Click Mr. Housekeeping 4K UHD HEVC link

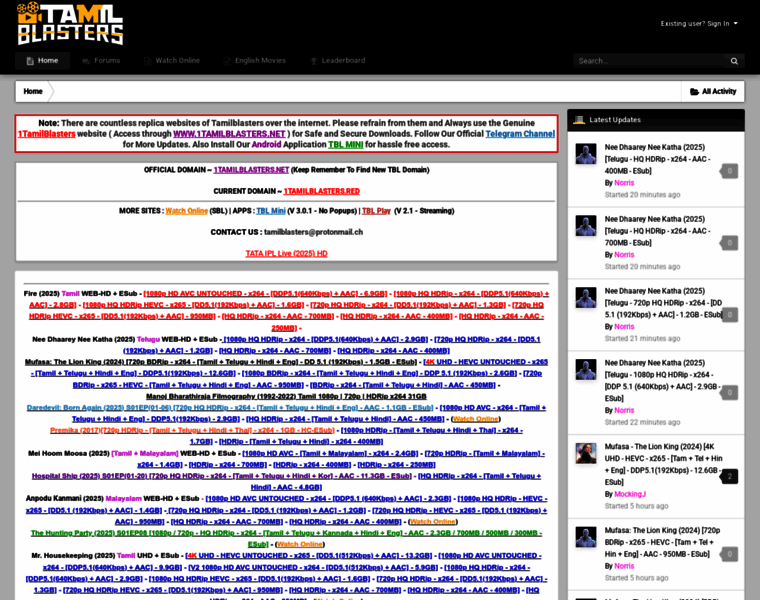point(309,556)
